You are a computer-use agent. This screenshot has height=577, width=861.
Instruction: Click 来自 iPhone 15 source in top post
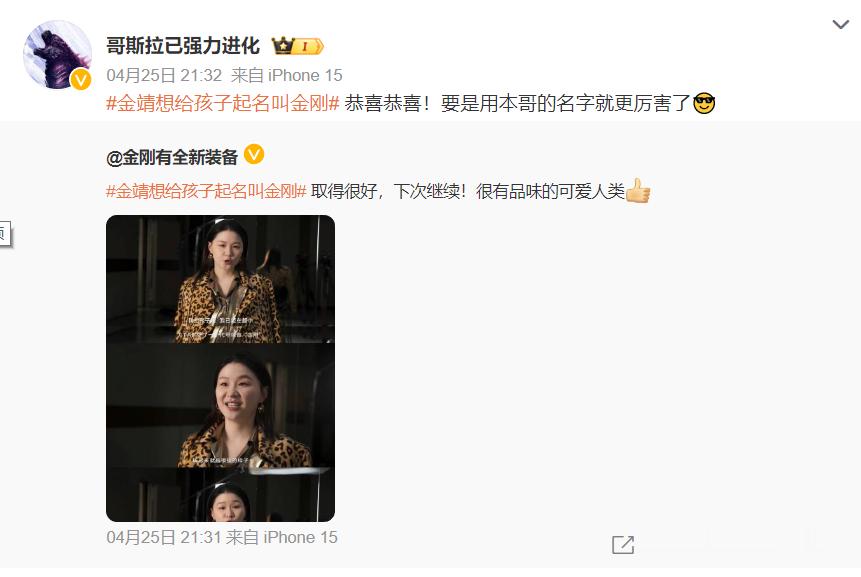coord(287,75)
